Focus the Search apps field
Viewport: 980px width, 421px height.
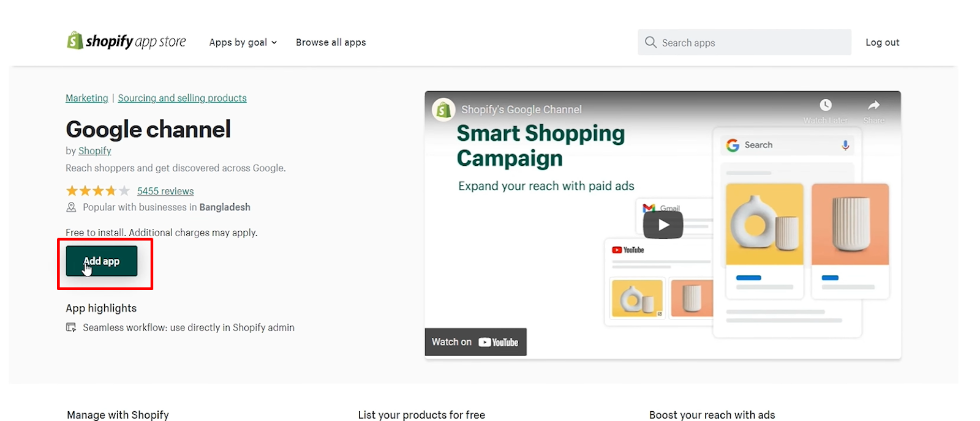point(744,42)
